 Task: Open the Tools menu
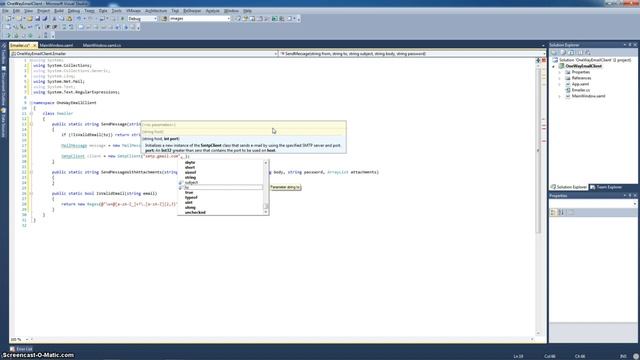pos(116,11)
